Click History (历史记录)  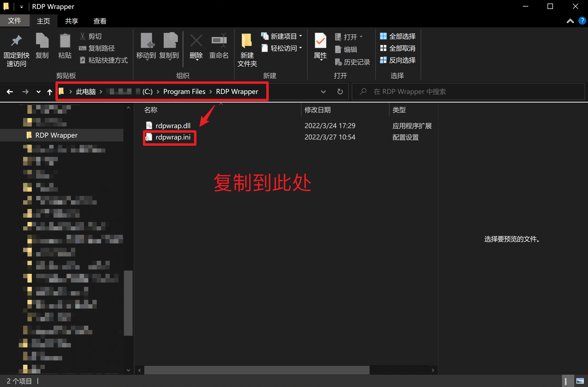tap(352, 62)
